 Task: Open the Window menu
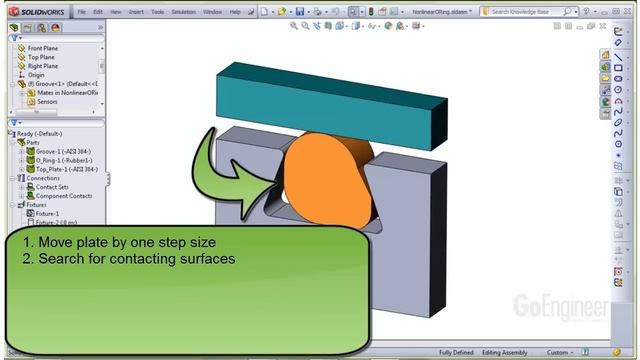[212, 12]
